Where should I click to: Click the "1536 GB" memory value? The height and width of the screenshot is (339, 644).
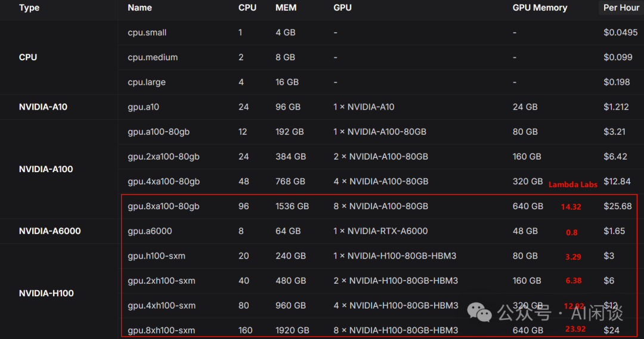click(292, 206)
